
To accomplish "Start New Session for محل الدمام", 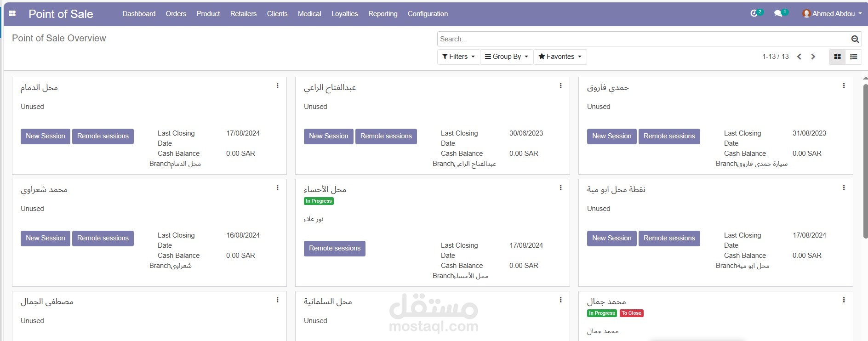I will tap(46, 136).
